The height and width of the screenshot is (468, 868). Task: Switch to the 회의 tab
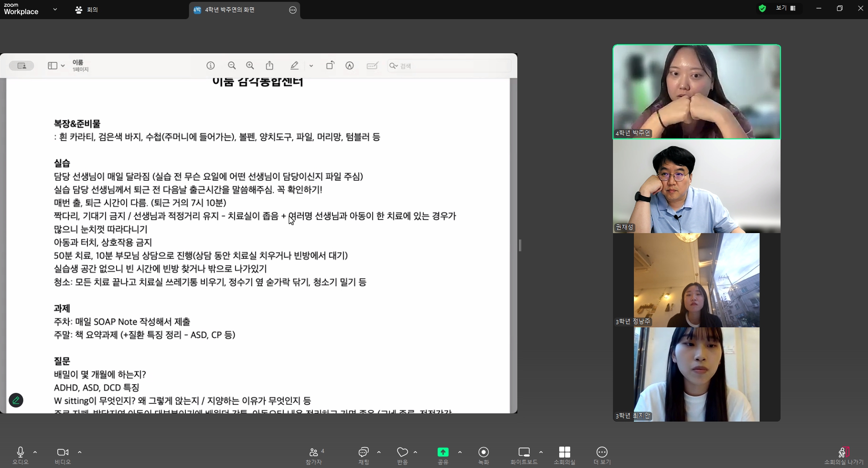pos(88,10)
